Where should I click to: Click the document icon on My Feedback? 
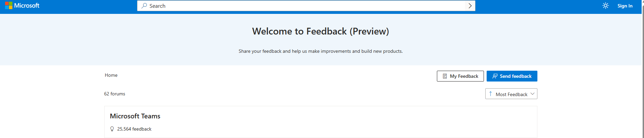point(445,76)
